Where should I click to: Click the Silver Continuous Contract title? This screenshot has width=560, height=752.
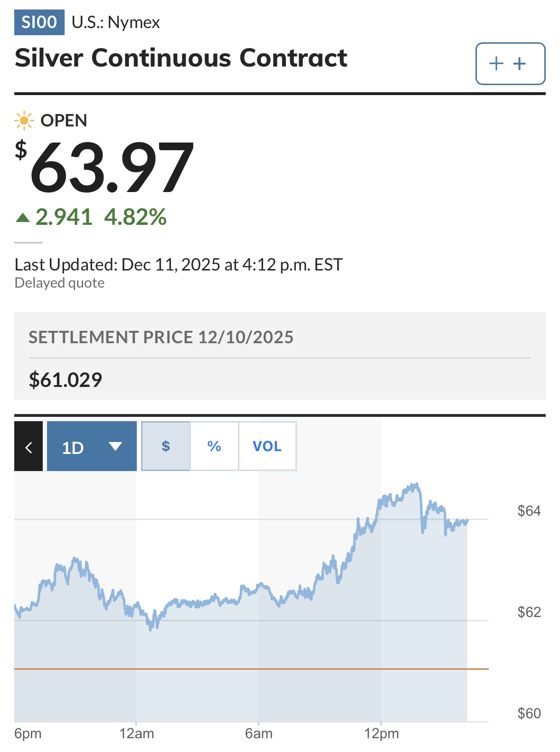click(x=181, y=58)
